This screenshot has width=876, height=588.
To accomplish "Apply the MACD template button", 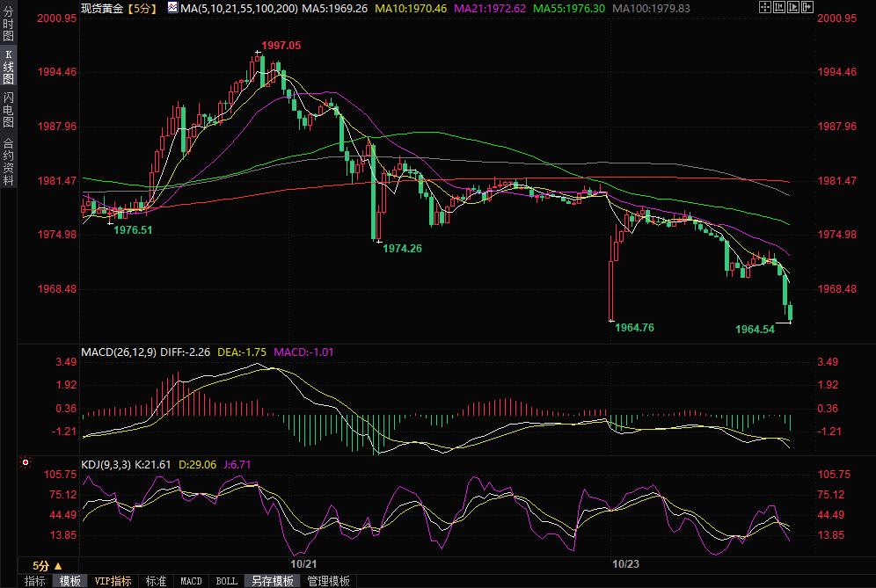I will click(191, 581).
